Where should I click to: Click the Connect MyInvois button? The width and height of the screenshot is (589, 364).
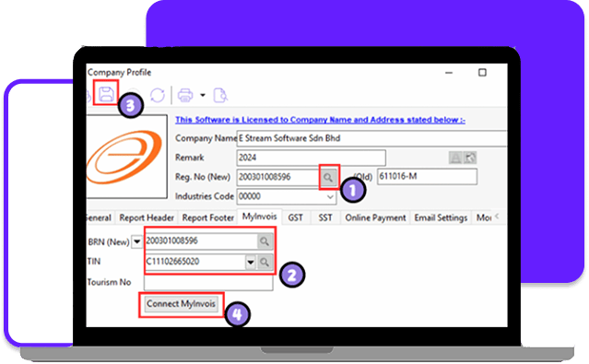181,304
